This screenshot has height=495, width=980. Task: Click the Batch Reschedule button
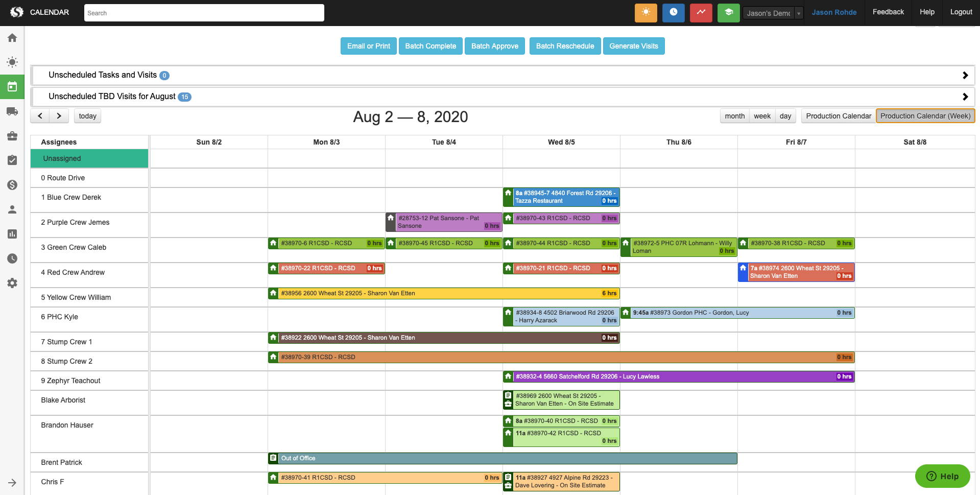[x=565, y=46]
